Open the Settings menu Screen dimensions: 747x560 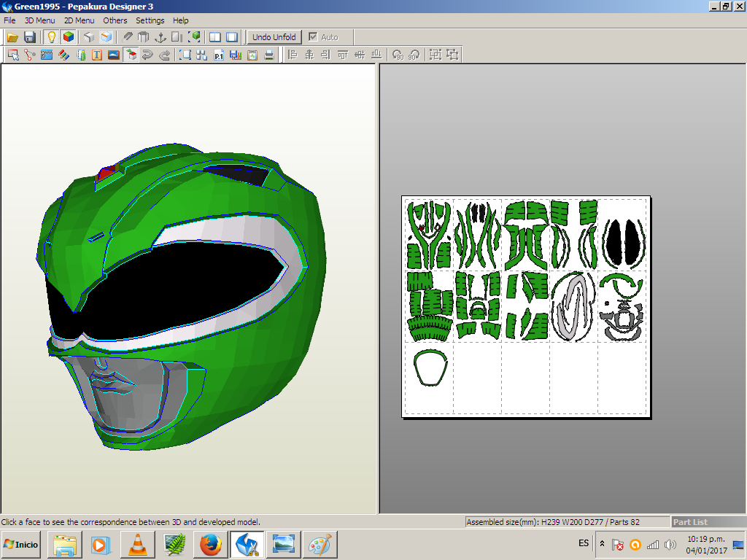150,20
